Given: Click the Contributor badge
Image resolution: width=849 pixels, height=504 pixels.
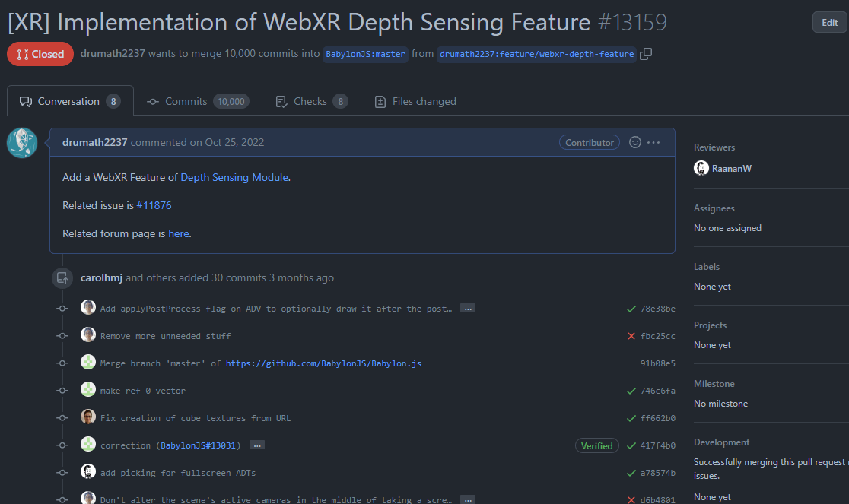Looking at the screenshot, I should (589, 142).
